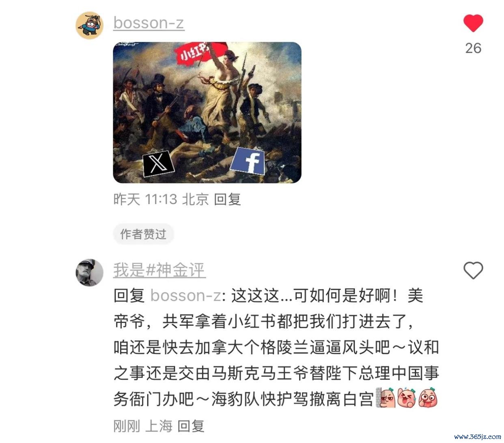Viewport: 504px width, 443px height.
Task: Reply to the comment posted from 上海
Action: (x=191, y=426)
